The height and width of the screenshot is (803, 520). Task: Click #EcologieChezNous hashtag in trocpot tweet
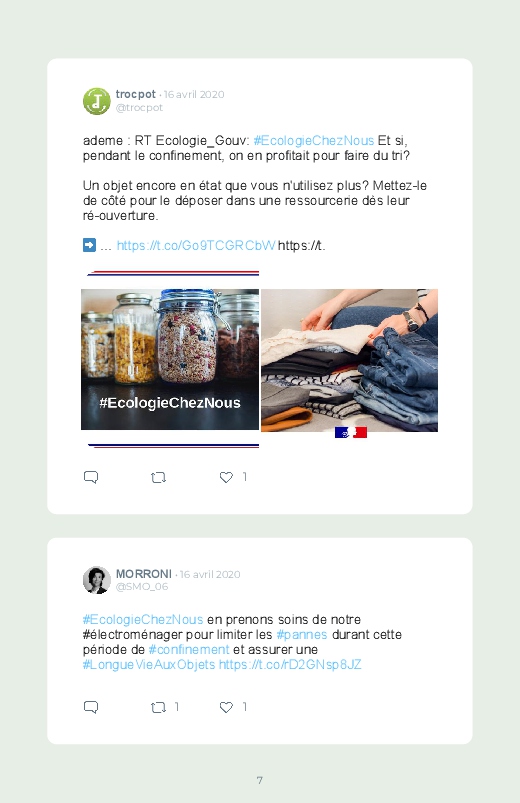click(314, 141)
